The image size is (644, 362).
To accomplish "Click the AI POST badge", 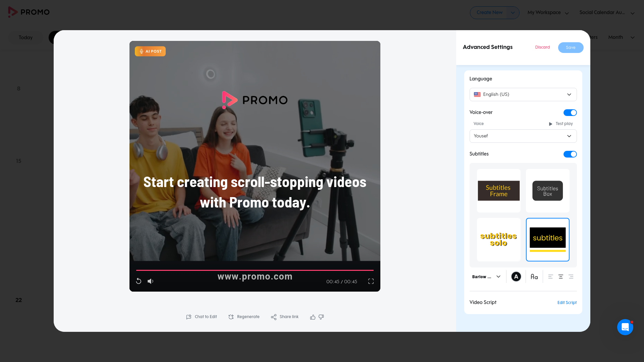I will [x=150, y=51].
